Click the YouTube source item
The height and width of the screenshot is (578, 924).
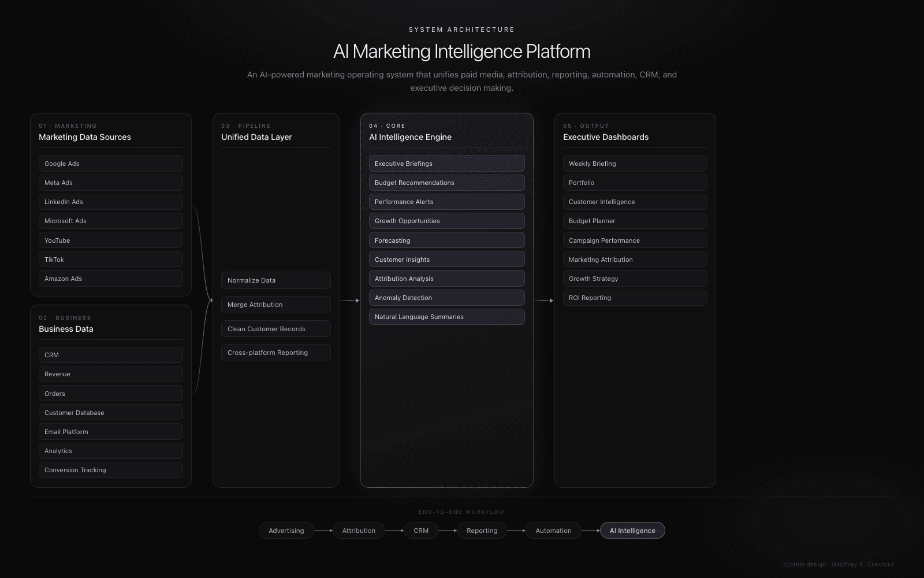click(111, 240)
